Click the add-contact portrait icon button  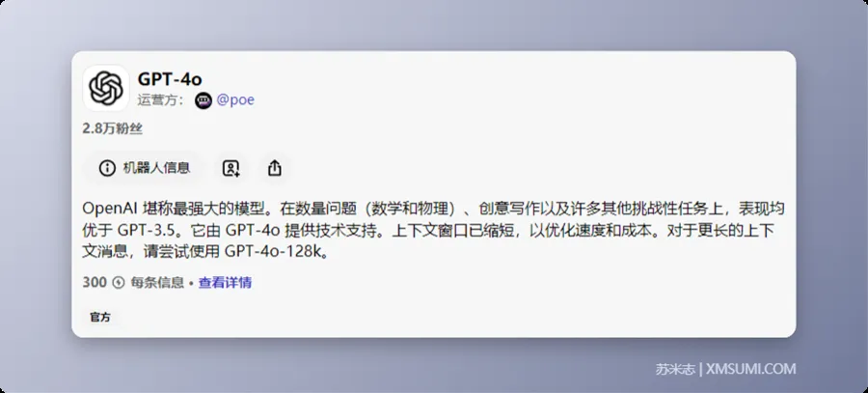(x=231, y=168)
